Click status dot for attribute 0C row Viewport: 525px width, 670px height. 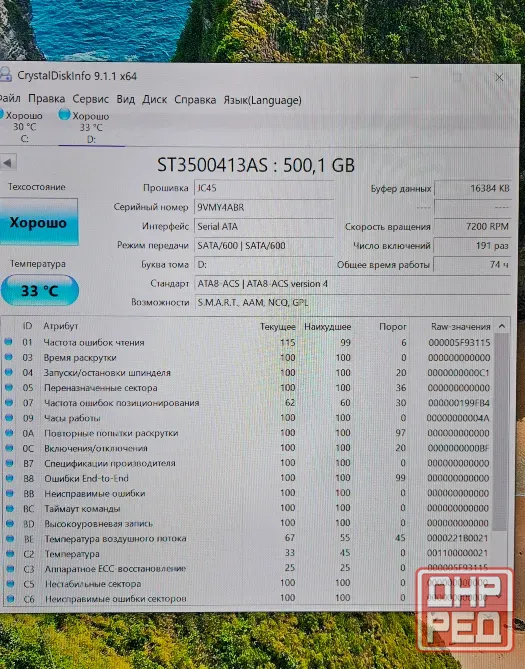click(x=9, y=448)
